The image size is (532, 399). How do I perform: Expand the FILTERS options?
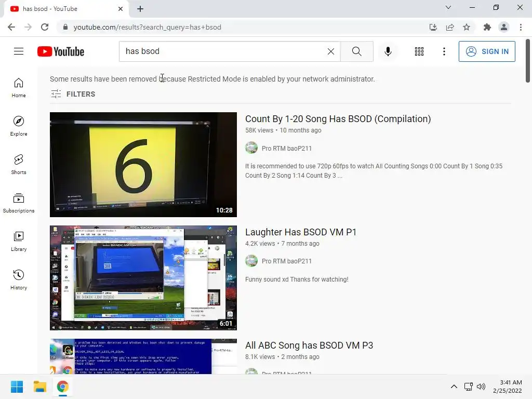pyautogui.click(x=73, y=94)
